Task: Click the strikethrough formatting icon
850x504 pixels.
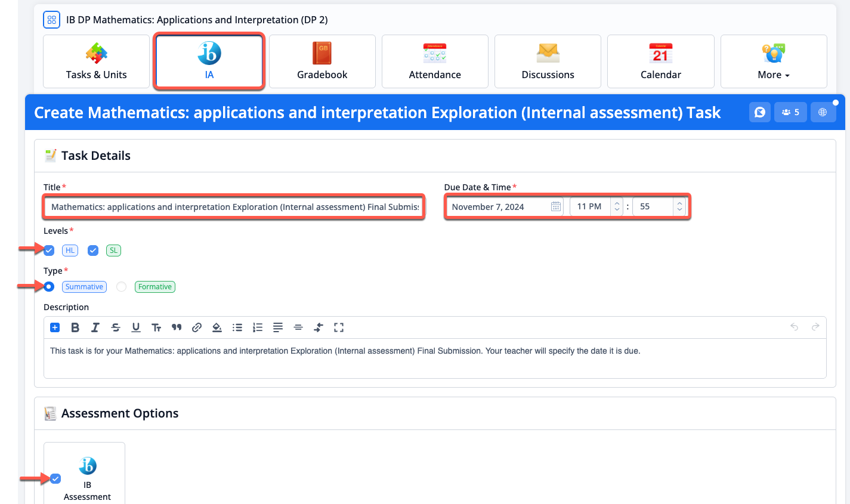Action: (x=116, y=327)
